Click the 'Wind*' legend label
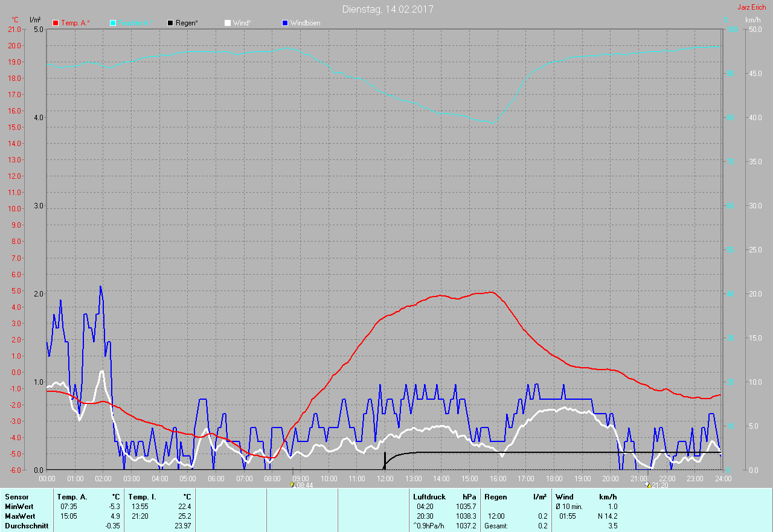Viewport: 773px width, 532px height. click(242, 23)
